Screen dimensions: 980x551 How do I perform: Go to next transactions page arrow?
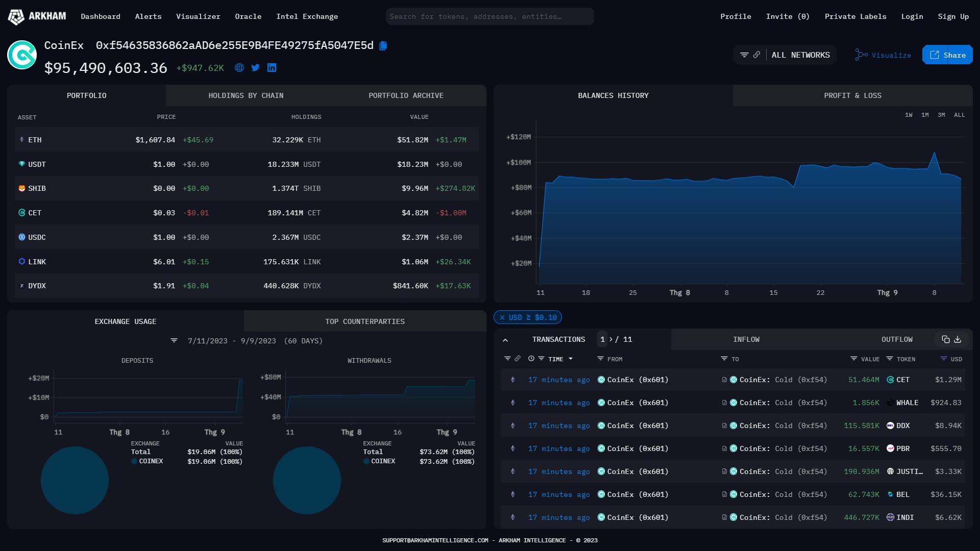coord(610,340)
